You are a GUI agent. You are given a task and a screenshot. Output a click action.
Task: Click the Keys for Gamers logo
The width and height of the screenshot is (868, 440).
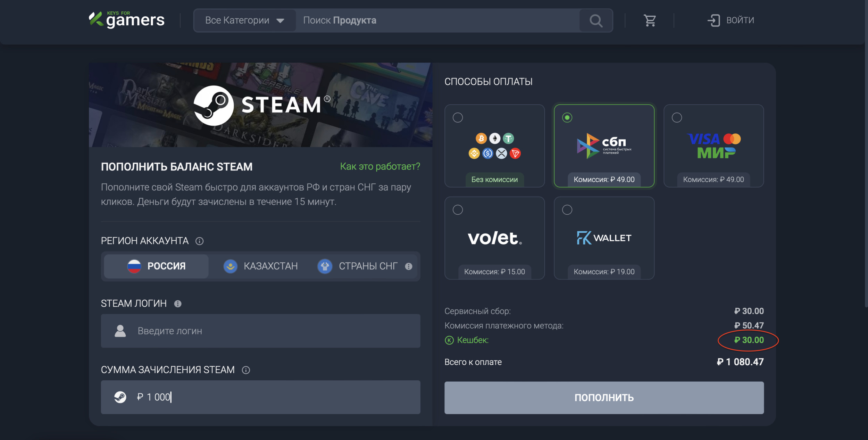127,20
